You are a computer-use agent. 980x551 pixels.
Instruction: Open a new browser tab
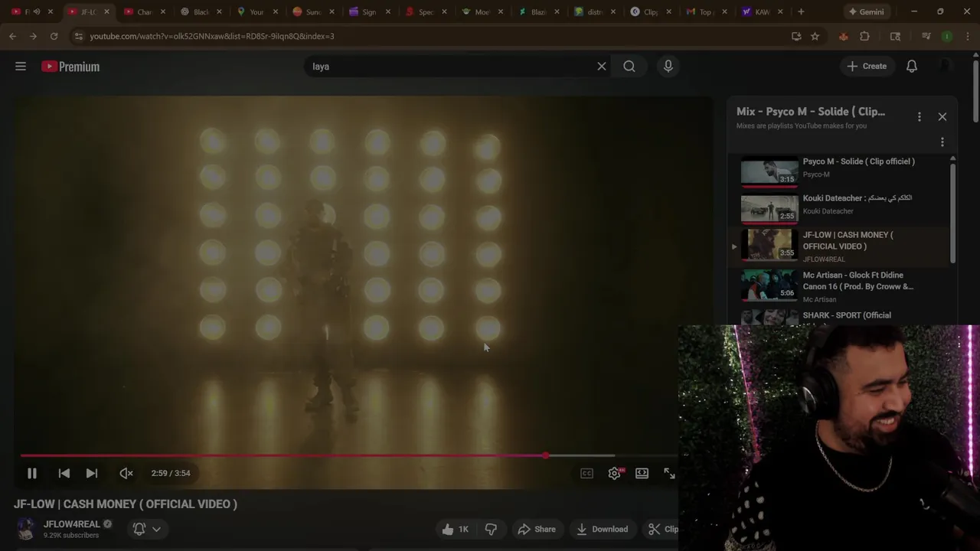point(801,11)
